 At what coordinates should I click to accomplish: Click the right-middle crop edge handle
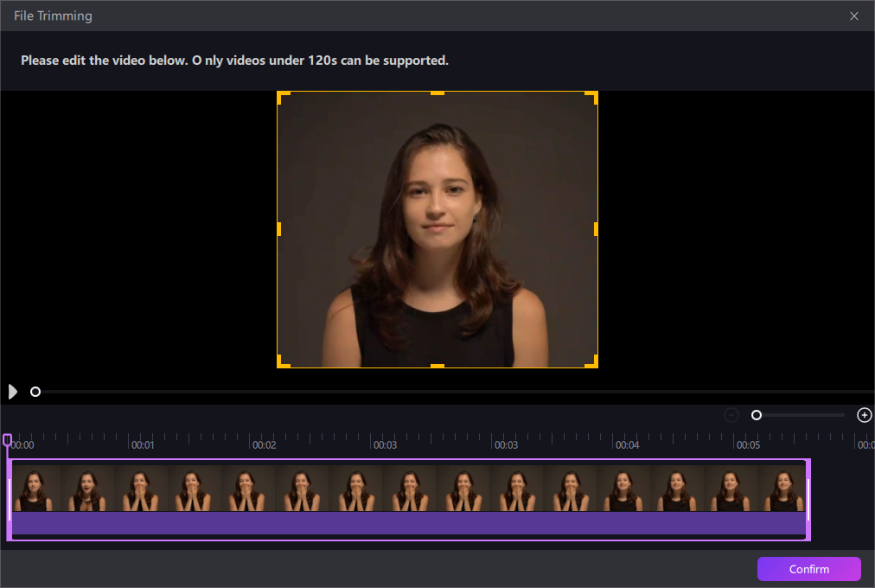click(596, 229)
